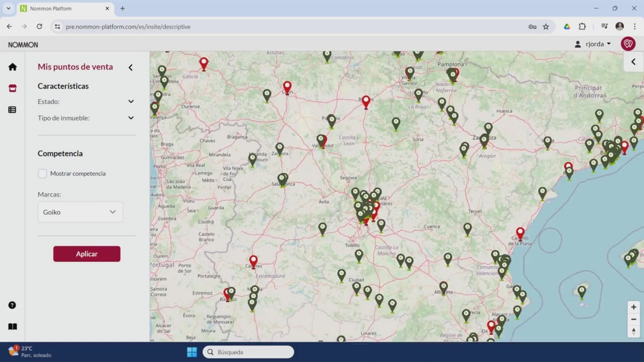Click the red marker near Cáceres
The width and height of the screenshot is (644, 362).
(x=253, y=261)
